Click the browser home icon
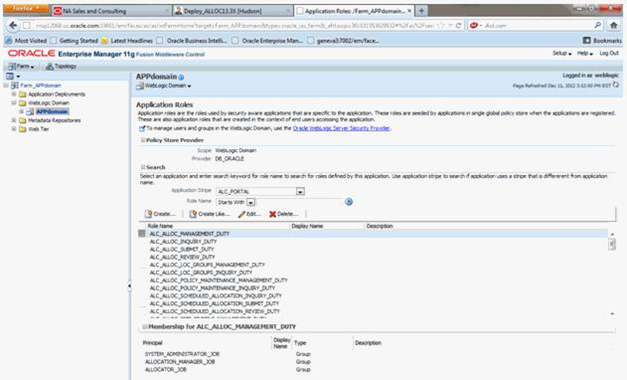 613,25
